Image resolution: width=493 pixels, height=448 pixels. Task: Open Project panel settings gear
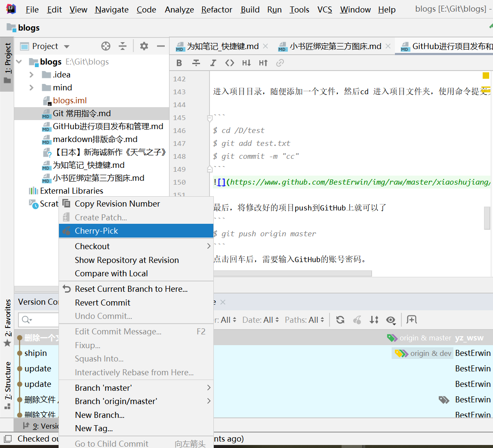click(x=144, y=46)
